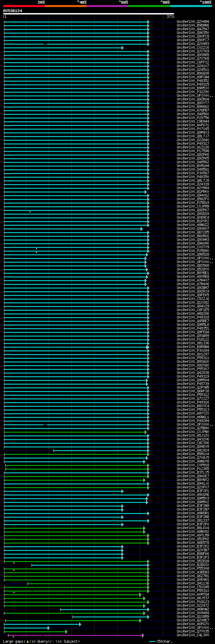Click the alignment bar for UniRef100_B2BGS0
This screenshot has height=644, width=215.
[x=90, y=565]
